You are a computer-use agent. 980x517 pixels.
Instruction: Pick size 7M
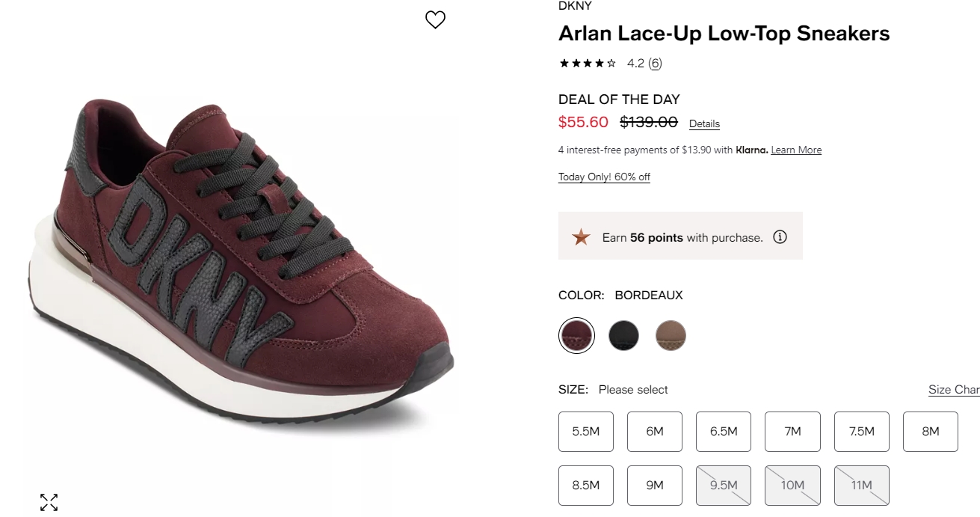792,432
